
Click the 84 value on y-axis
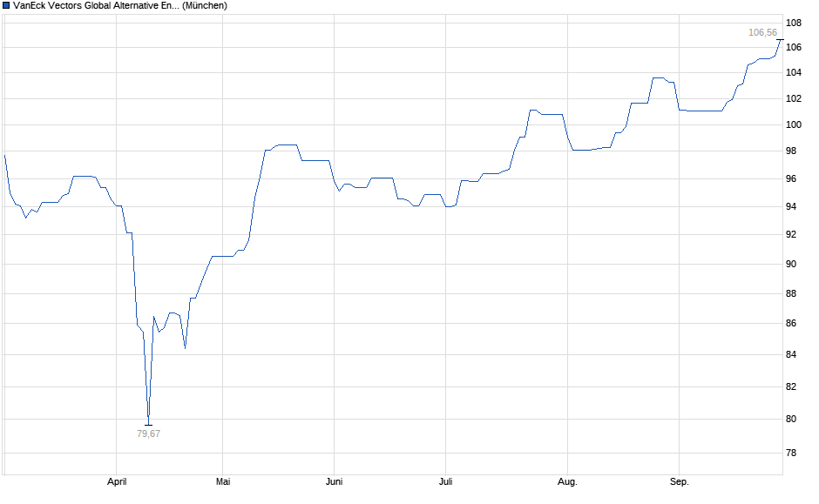791,355
